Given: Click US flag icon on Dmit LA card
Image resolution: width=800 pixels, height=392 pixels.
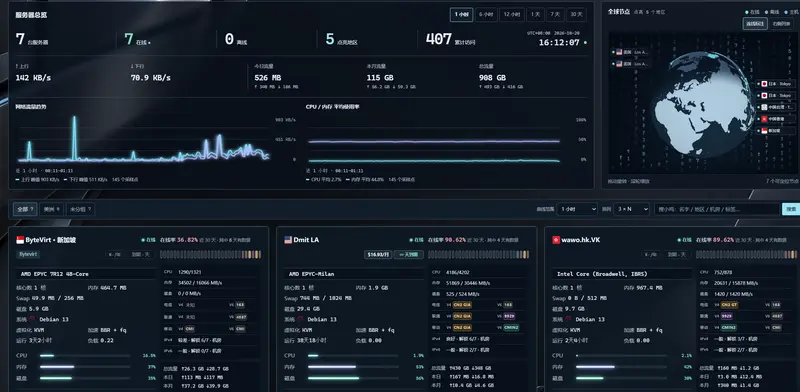Looking at the screenshot, I should click(x=288, y=240).
